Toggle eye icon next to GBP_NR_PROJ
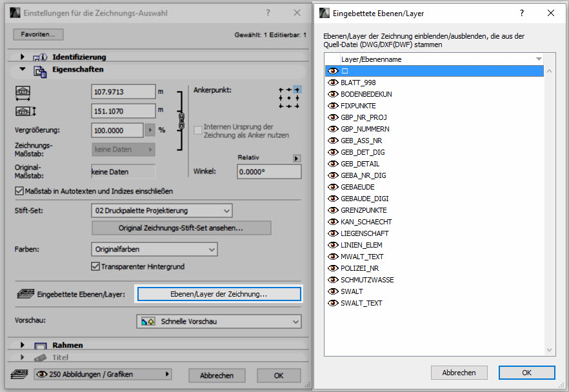569x392 pixels. pos(333,117)
